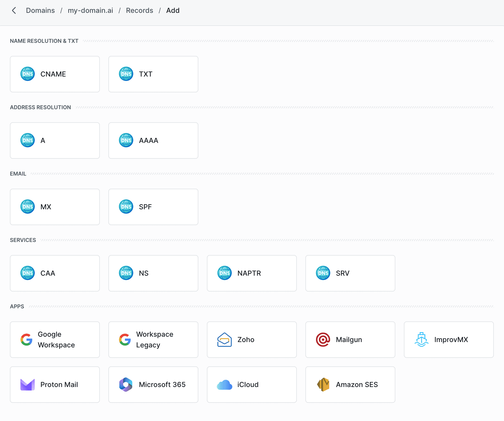The width and height of the screenshot is (504, 421).
Task: Open the Domains breadcrumb link
Action: click(40, 10)
